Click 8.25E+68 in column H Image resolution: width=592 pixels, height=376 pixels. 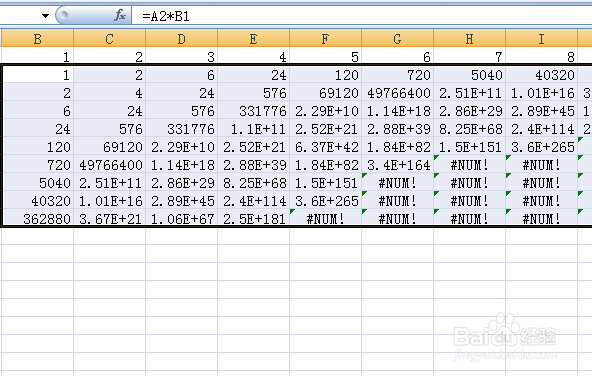[469, 129]
